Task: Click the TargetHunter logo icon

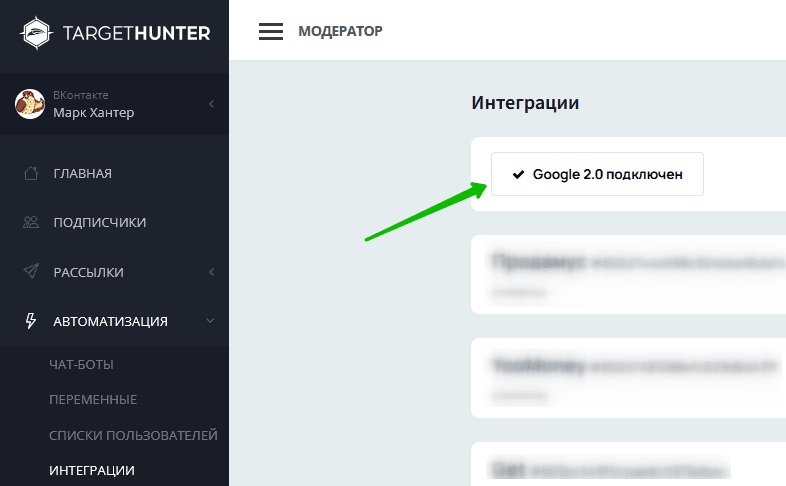Action: 34,32
